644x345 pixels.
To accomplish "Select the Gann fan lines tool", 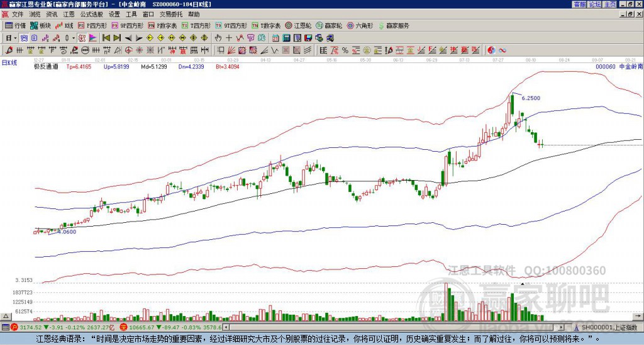I will tap(231, 50).
